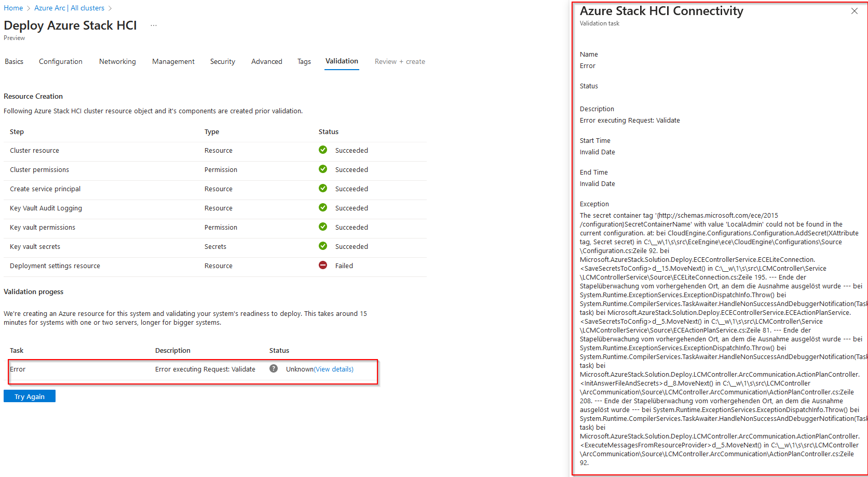Select the Key vault secrets step
Screen dimensions: 868x477
click(35, 246)
